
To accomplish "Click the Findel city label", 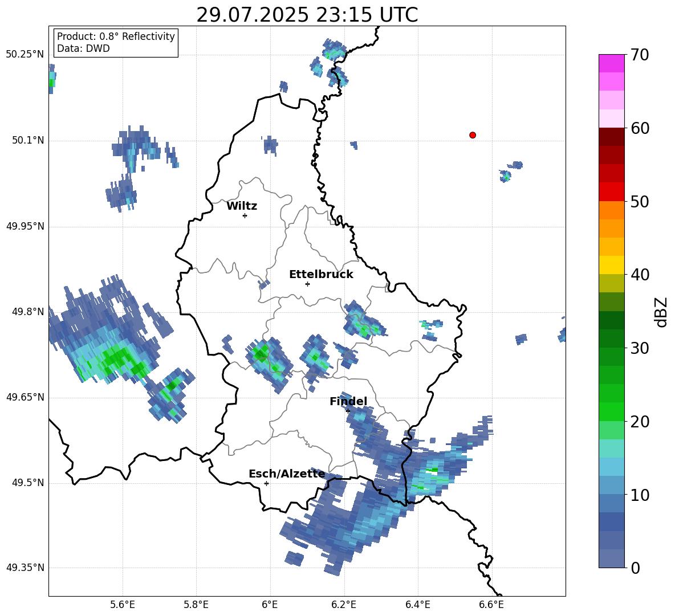I will (x=348, y=401).
